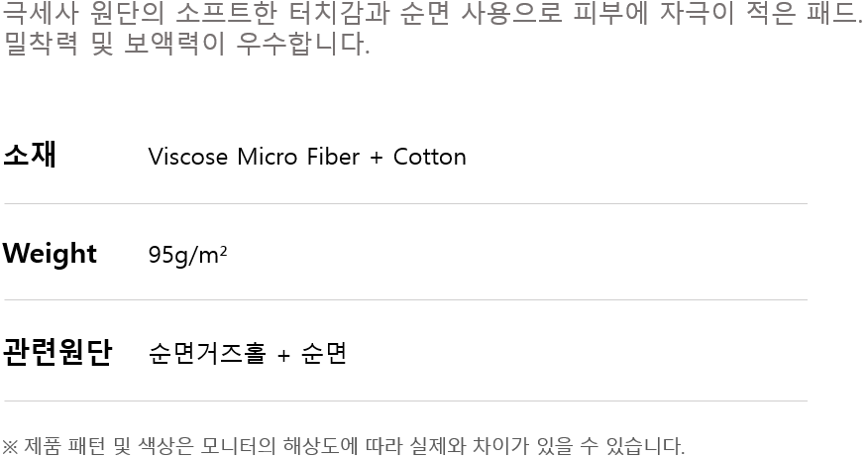This screenshot has height=458, width=868.
Task: Click the final 순면 in related fabric row
Action: (323, 353)
